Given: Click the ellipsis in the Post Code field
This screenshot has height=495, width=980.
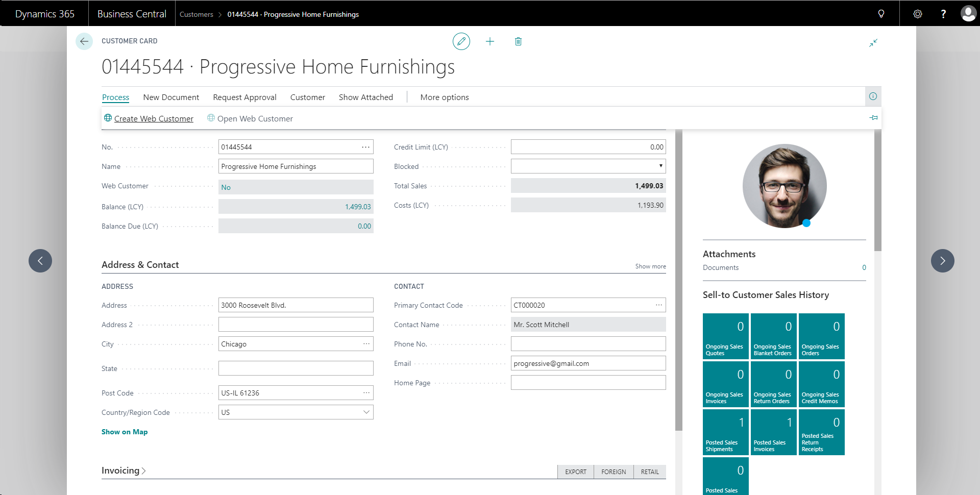Looking at the screenshot, I should (x=366, y=393).
